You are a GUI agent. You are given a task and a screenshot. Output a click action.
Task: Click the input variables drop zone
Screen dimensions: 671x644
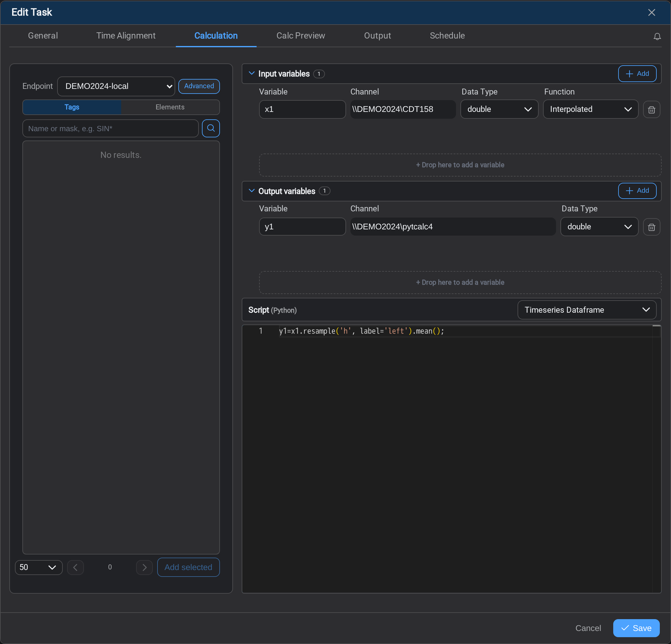tap(460, 165)
